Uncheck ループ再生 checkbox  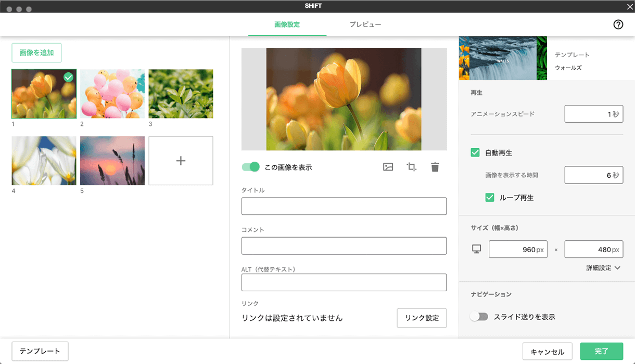490,197
